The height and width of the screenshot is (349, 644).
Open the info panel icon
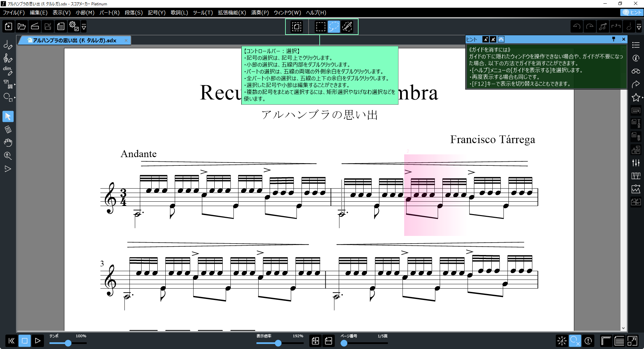pos(636,58)
